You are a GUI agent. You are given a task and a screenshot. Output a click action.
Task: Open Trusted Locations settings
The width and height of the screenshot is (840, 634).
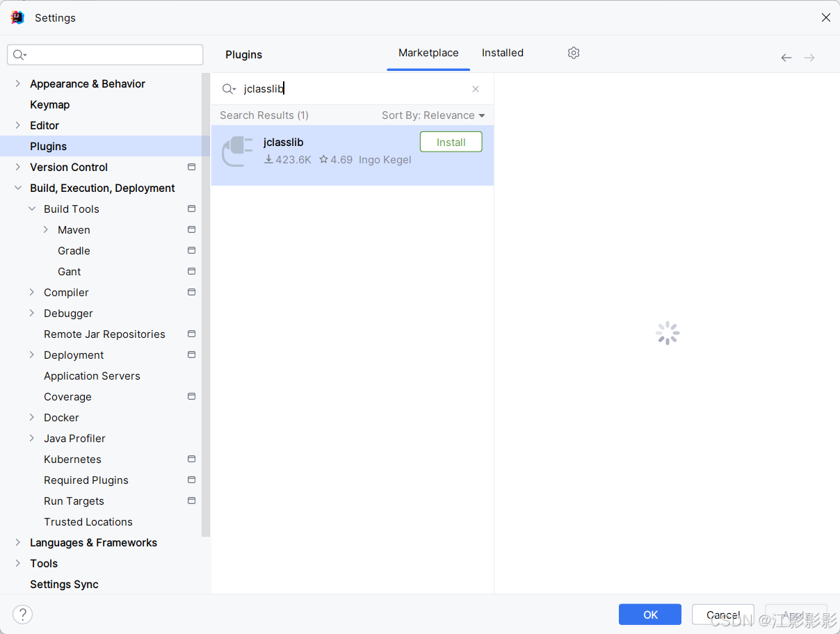(88, 521)
